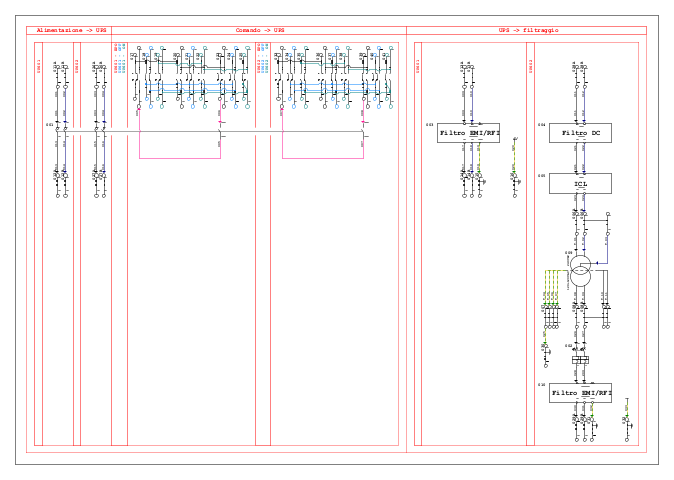
Task: Click the right magenta wiring loop
Action: pos(322,157)
